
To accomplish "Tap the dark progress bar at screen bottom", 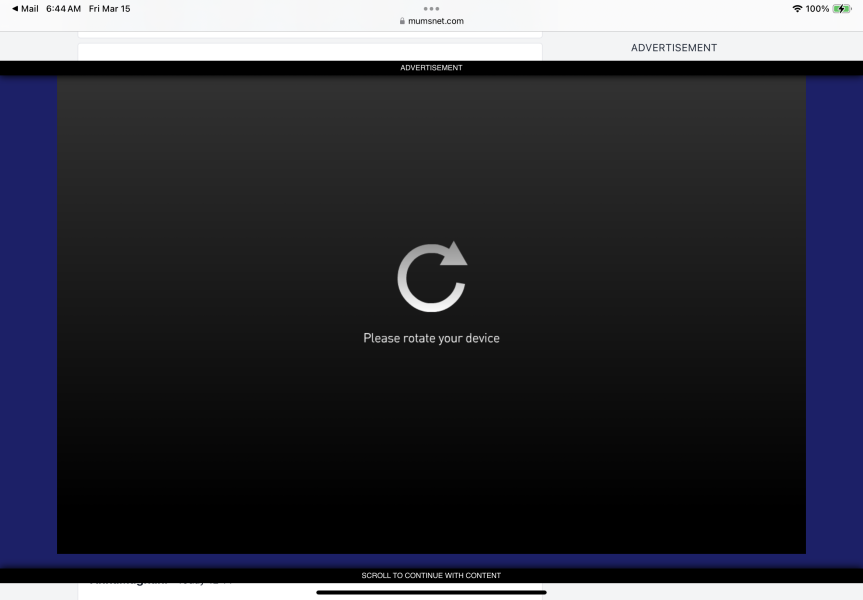I will (431, 593).
